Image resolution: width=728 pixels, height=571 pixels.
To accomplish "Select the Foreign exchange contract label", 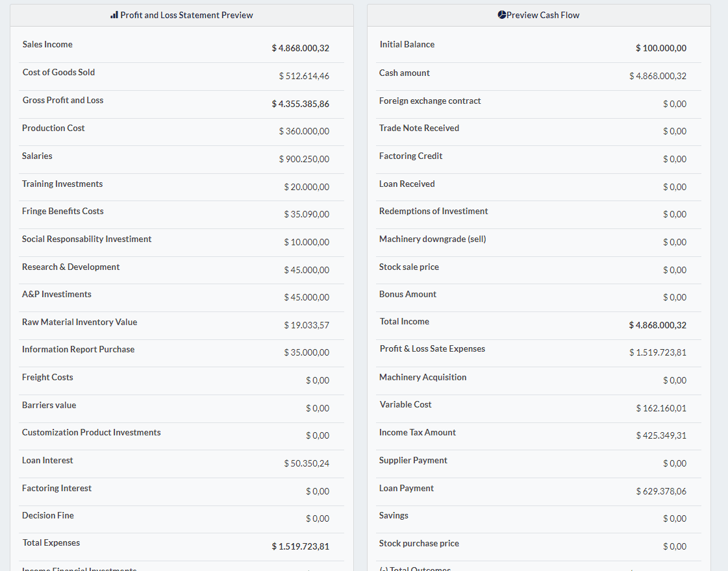I will click(x=430, y=101).
